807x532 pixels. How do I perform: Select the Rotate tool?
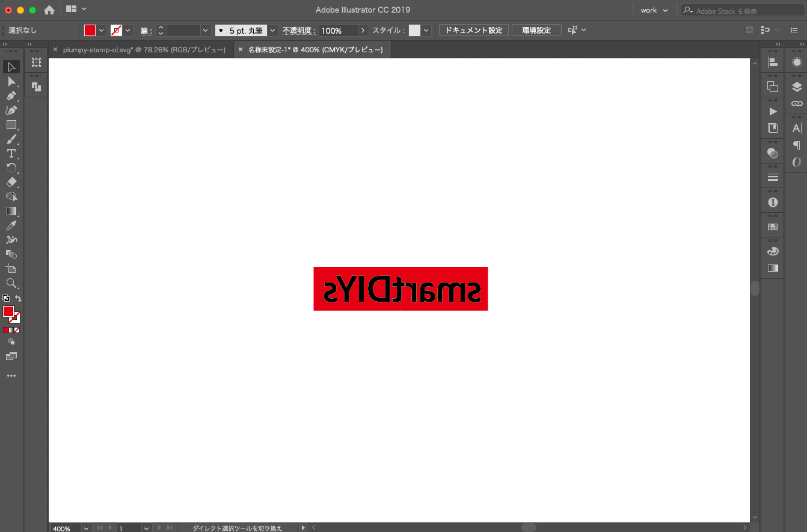tap(11, 168)
